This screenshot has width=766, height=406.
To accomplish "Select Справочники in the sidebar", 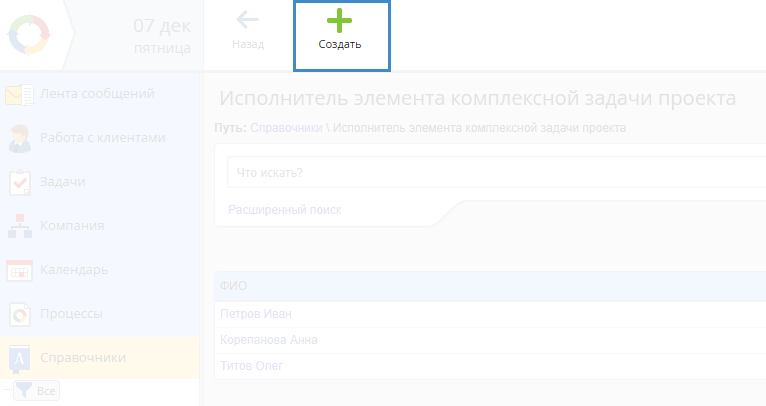I will (82, 358).
